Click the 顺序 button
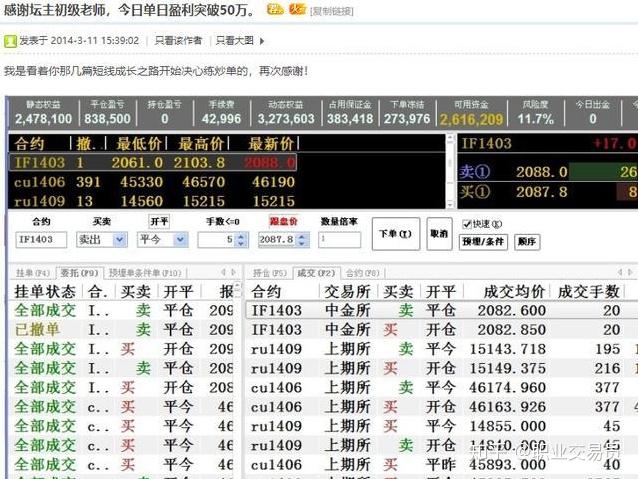This screenshot has height=479, width=638. pyautogui.click(x=527, y=242)
